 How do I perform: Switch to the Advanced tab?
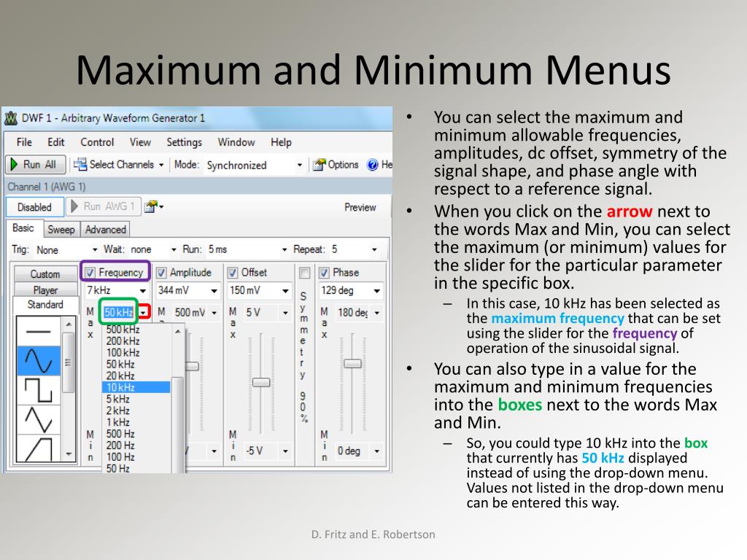coord(105,230)
